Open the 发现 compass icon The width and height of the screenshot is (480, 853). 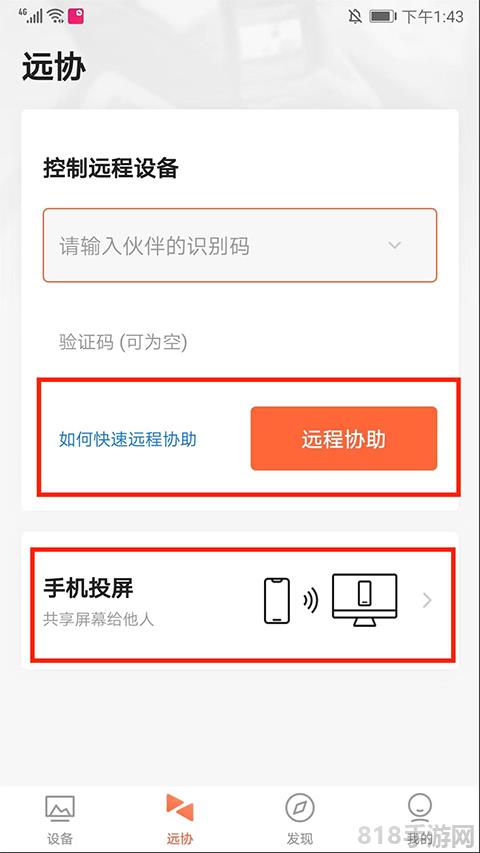pos(300,808)
